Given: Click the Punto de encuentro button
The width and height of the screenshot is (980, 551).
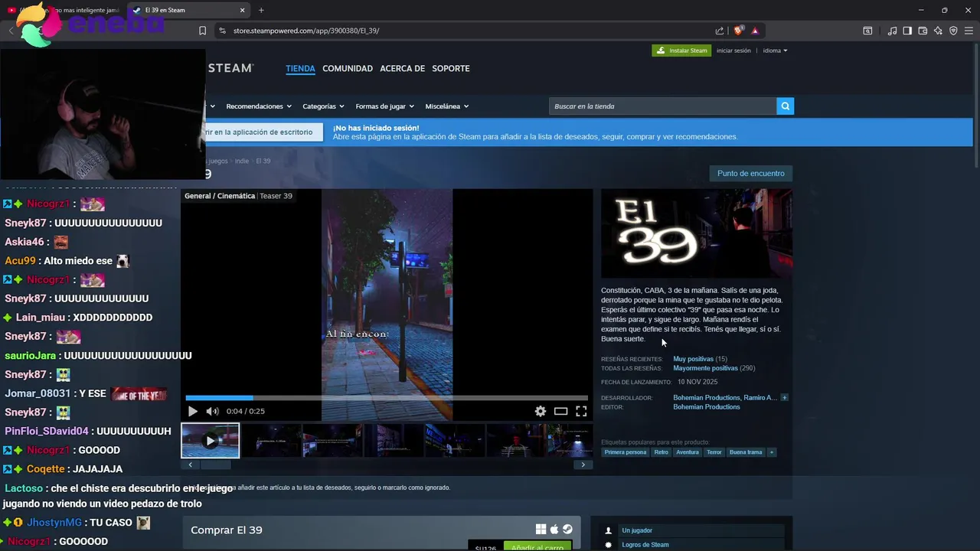Looking at the screenshot, I should [750, 174].
